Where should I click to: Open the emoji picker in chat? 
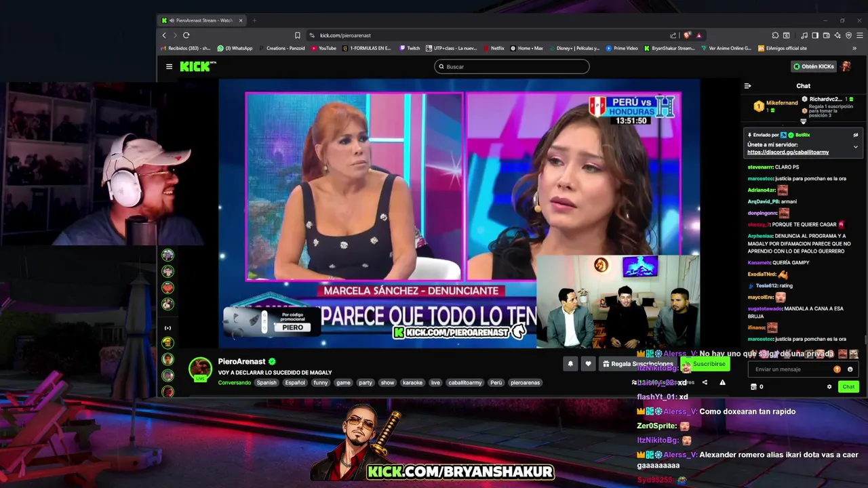point(850,369)
